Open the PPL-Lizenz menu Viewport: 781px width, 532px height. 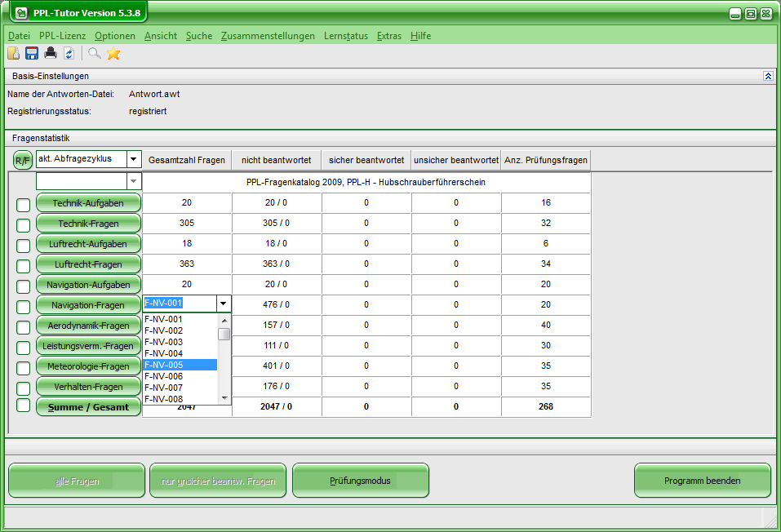[x=62, y=36]
